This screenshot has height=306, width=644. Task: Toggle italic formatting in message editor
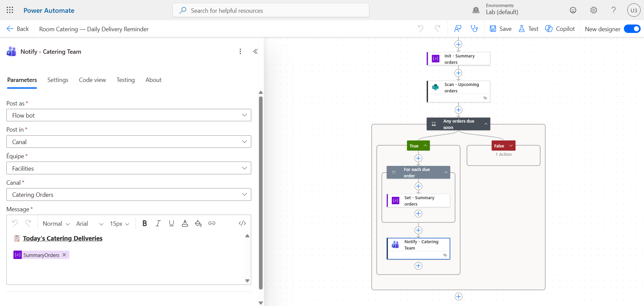(x=158, y=223)
